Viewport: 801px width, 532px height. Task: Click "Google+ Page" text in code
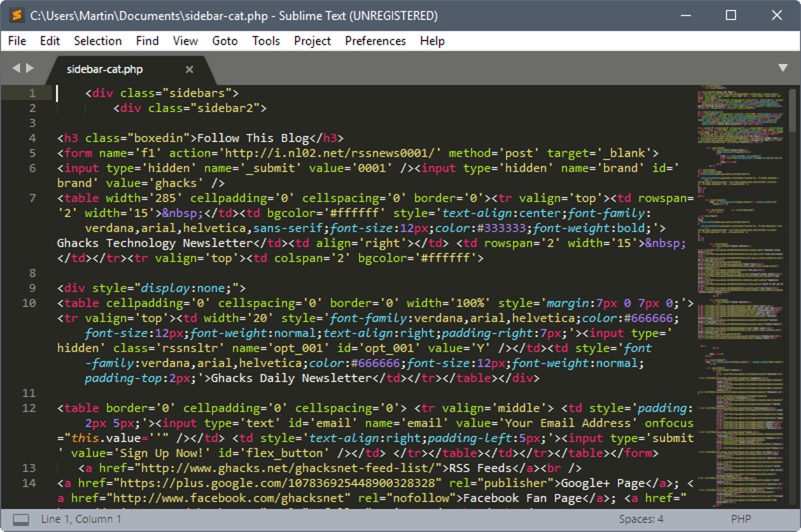click(x=603, y=483)
